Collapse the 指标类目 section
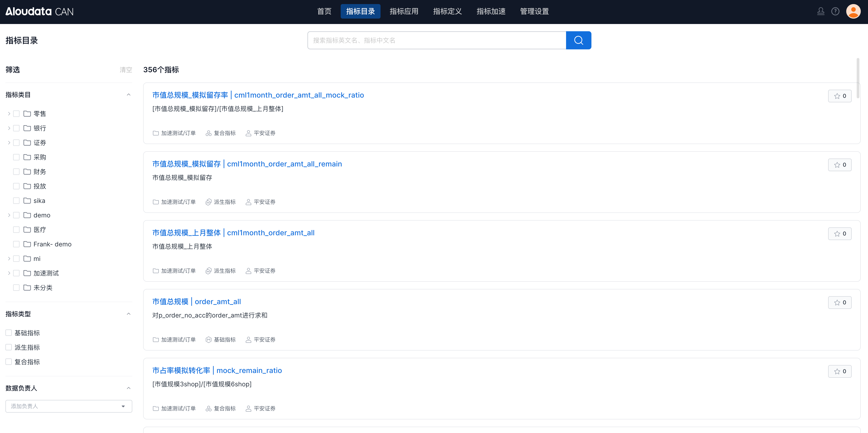Viewport: 868px width, 433px height. coord(128,95)
